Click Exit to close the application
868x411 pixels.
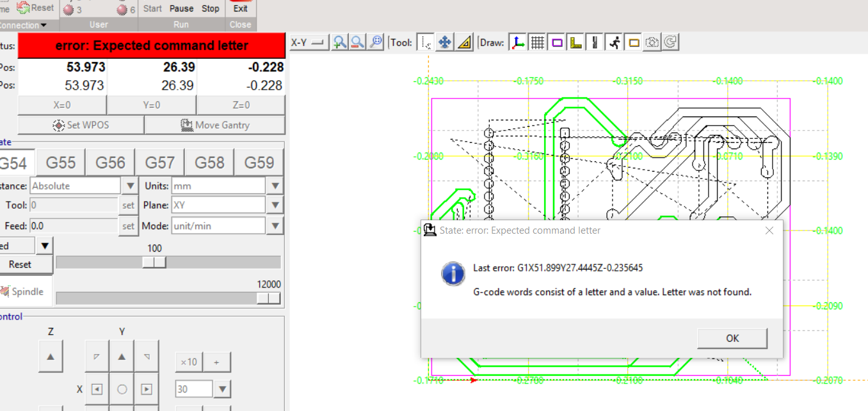point(241,8)
